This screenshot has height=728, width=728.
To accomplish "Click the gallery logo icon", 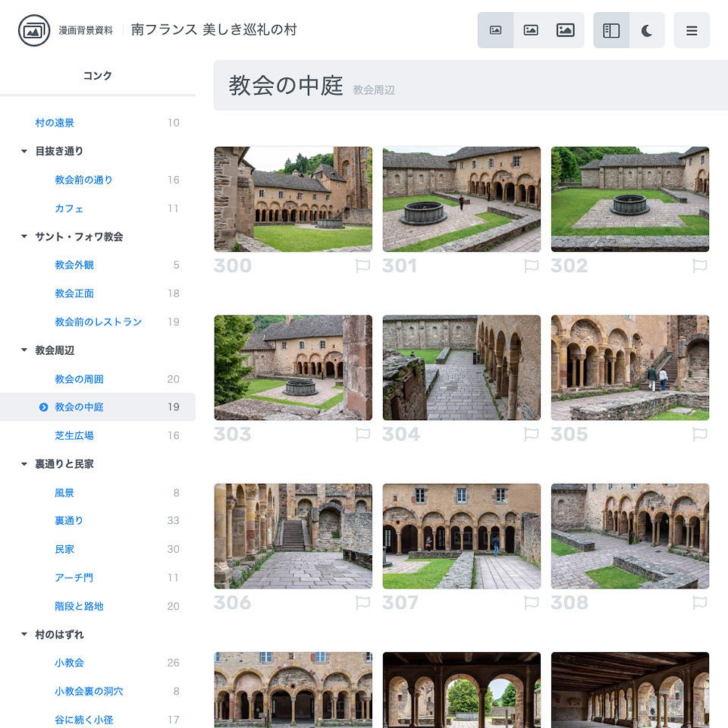I will (34, 30).
